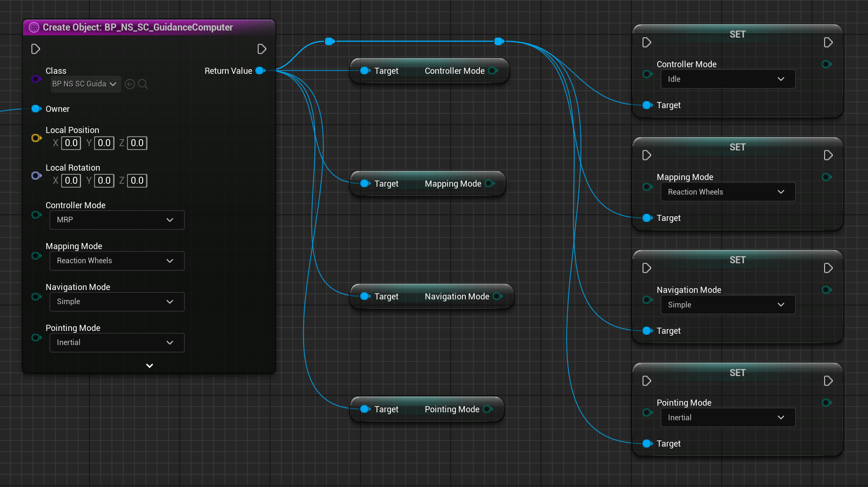Screen dimensions: 868x487
Task: Click Set Pointing Mode output execution pin
Action: (828, 381)
